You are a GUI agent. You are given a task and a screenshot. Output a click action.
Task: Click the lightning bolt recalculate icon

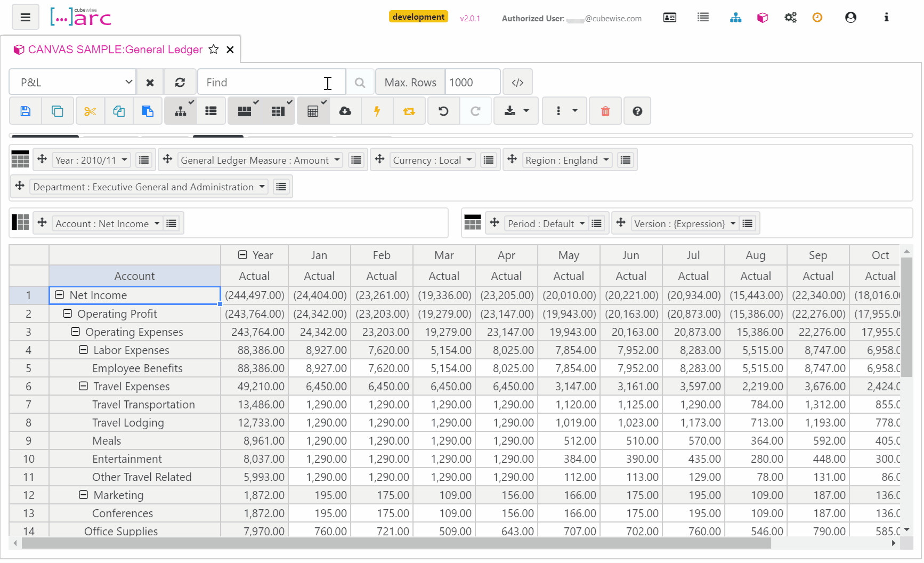[377, 111]
